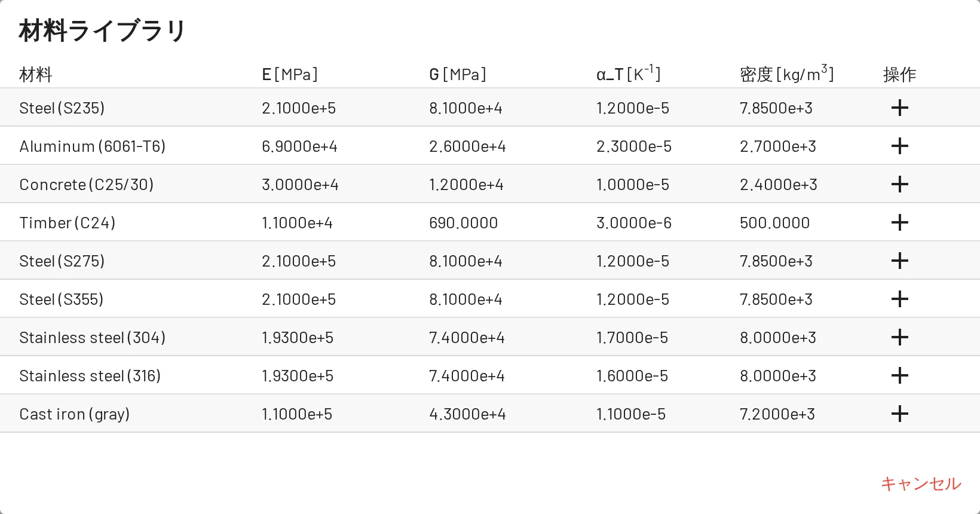This screenshot has width=980, height=514.
Task: Select the Cast iron (gray) row name
Action: coord(75,414)
